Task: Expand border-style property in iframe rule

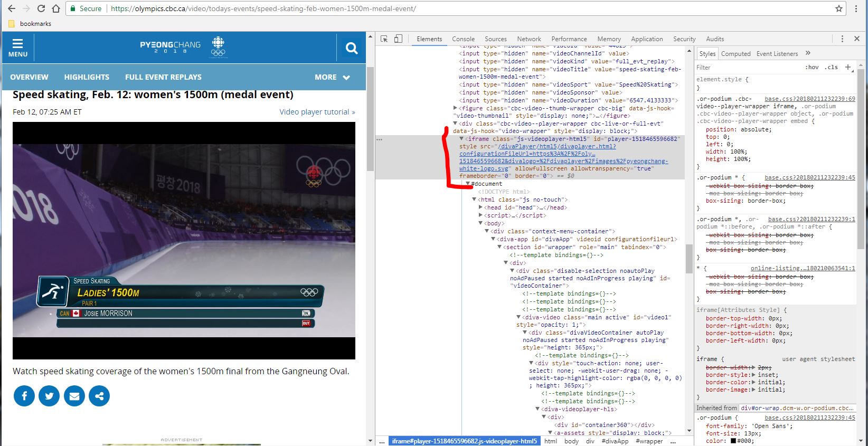Action: point(753,375)
